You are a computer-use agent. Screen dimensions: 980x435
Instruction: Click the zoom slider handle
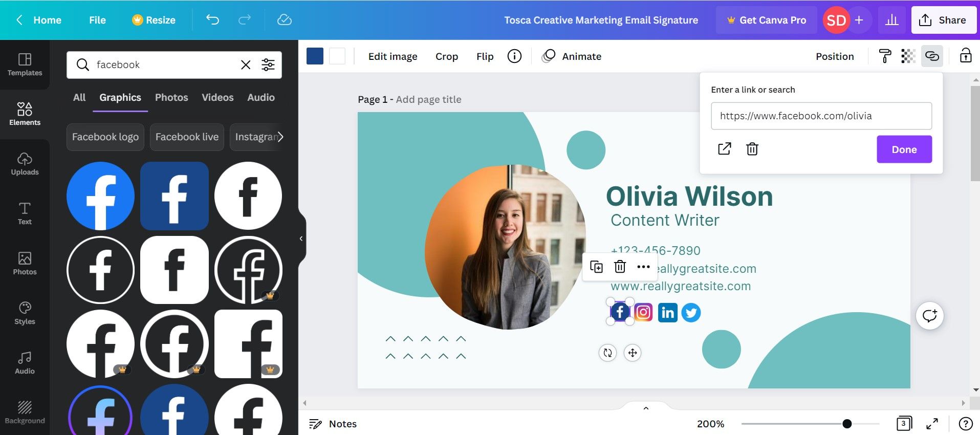point(847,424)
